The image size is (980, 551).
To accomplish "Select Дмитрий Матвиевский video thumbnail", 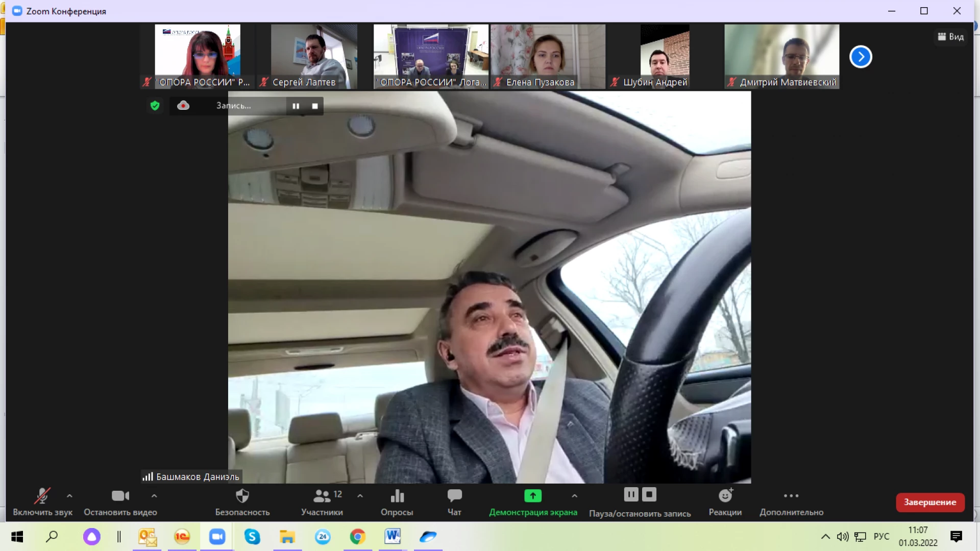I will click(x=781, y=57).
